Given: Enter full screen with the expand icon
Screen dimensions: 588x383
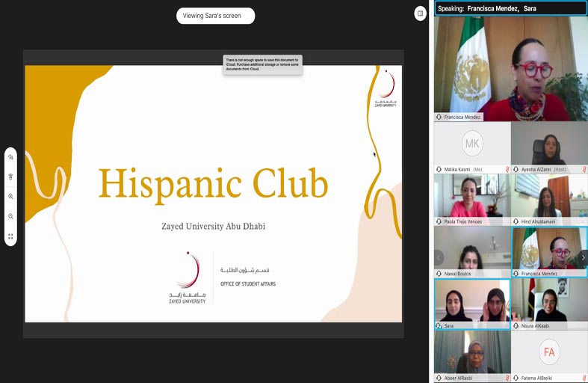Looking at the screenshot, I should click(10, 236).
